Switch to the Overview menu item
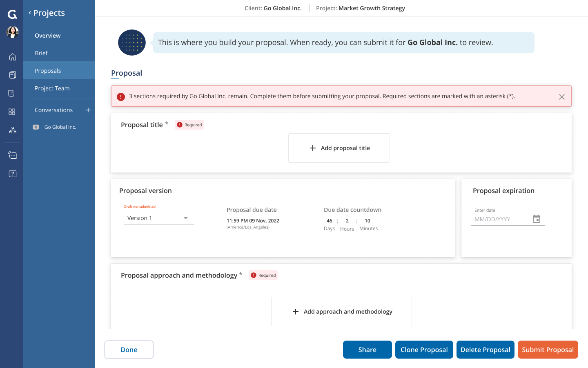This screenshot has height=368, width=588. [48, 36]
